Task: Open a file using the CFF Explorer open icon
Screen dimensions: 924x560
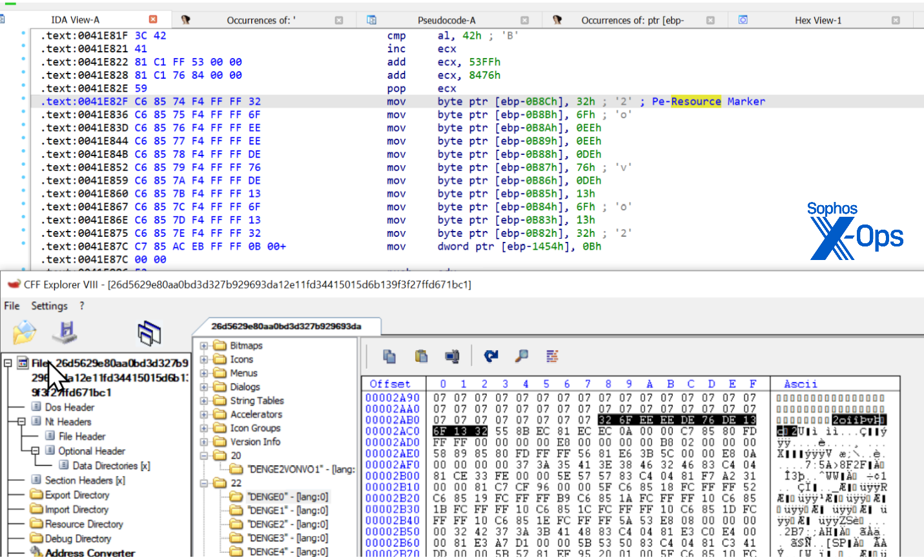Action: point(24,331)
